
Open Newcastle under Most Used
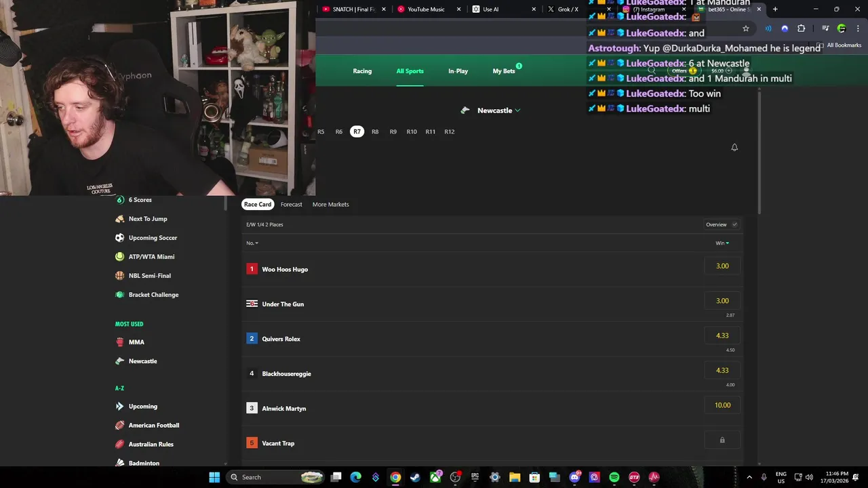(136, 361)
